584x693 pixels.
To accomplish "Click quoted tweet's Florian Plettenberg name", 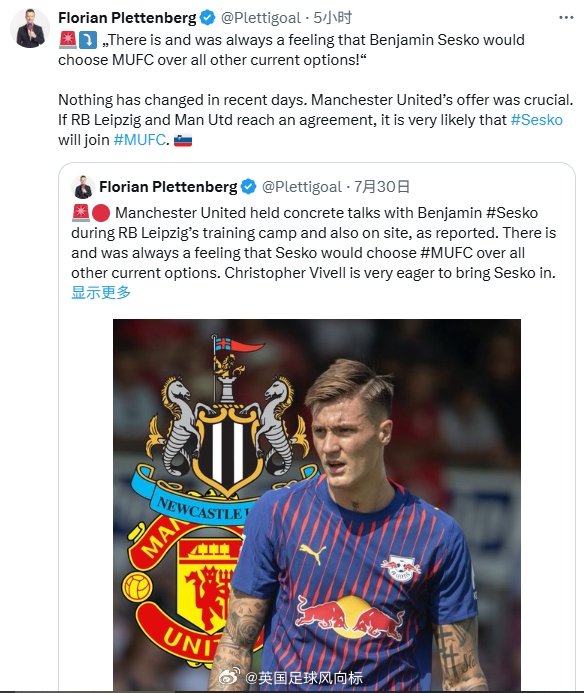I will (168, 187).
